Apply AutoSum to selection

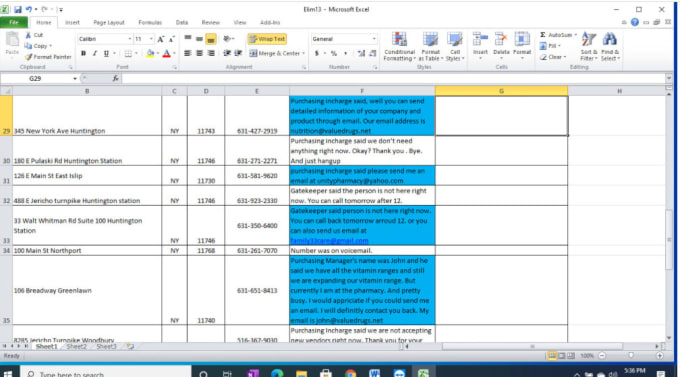[558, 35]
